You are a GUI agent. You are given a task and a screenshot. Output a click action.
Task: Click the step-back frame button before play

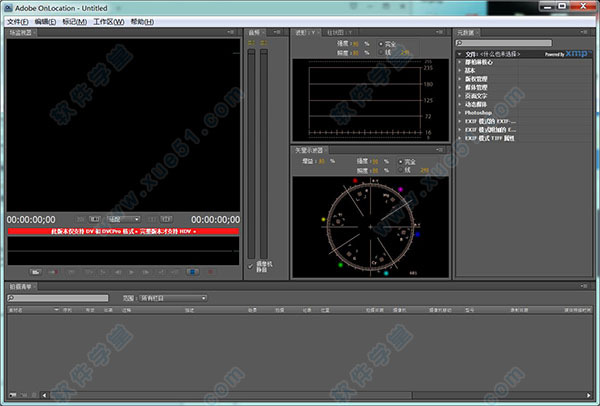pyautogui.click(x=118, y=272)
